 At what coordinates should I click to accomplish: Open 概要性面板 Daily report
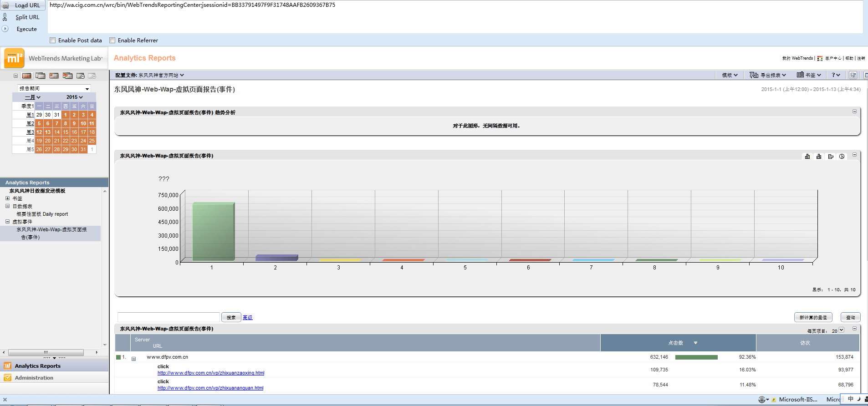(42, 214)
